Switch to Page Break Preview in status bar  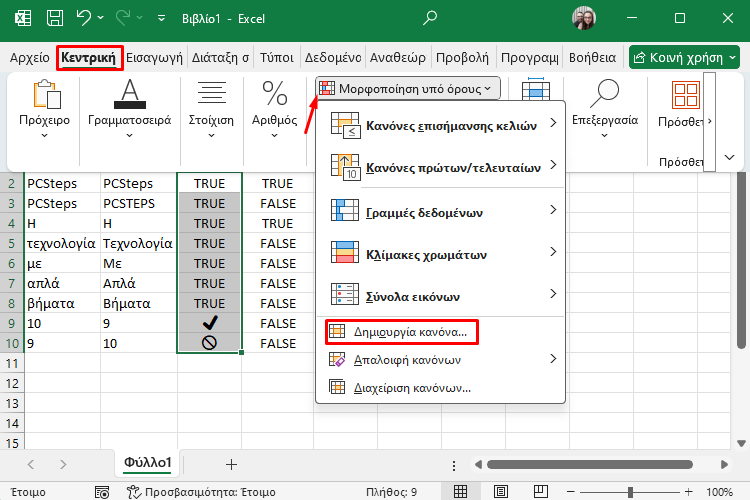pyautogui.click(x=540, y=491)
